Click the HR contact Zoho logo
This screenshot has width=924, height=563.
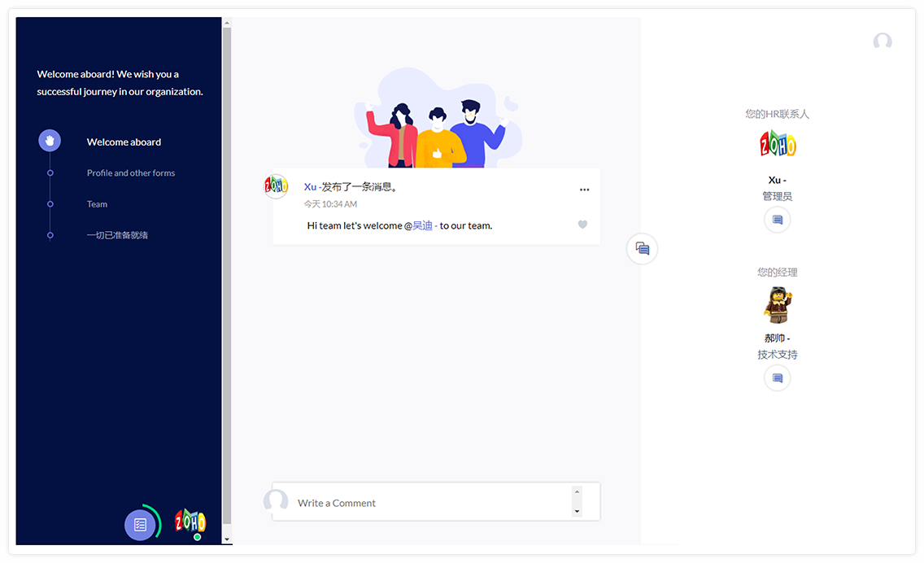778,143
